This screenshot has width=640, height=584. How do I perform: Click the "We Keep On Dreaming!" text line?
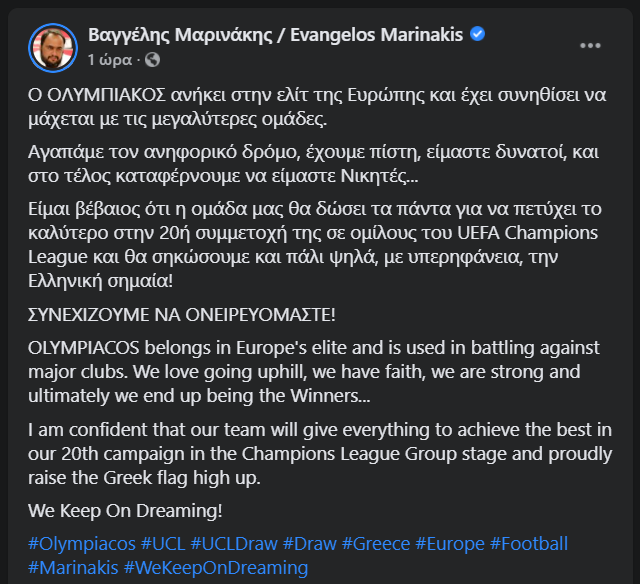pos(125,511)
